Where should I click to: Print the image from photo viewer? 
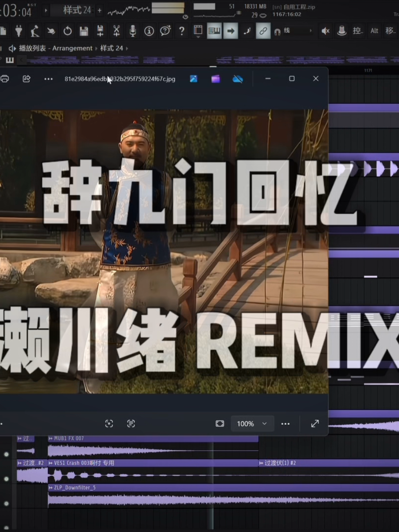tap(4, 79)
